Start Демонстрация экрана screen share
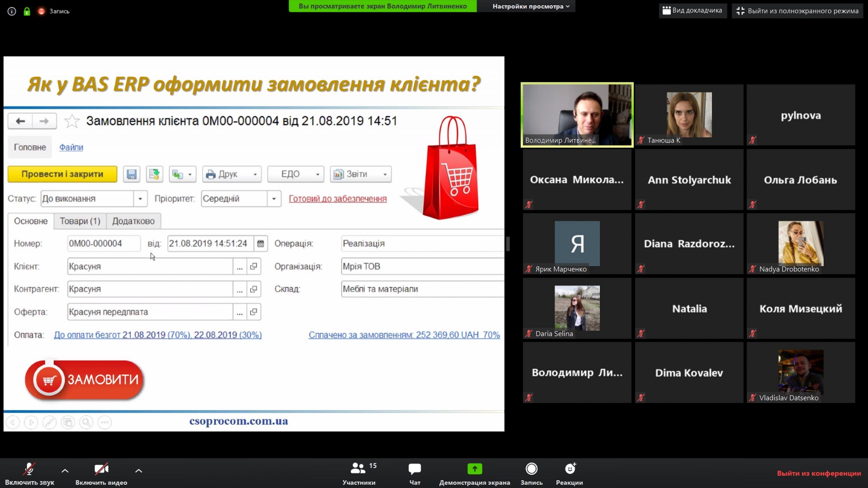The width and height of the screenshot is (868, 488). pos(474,473)
